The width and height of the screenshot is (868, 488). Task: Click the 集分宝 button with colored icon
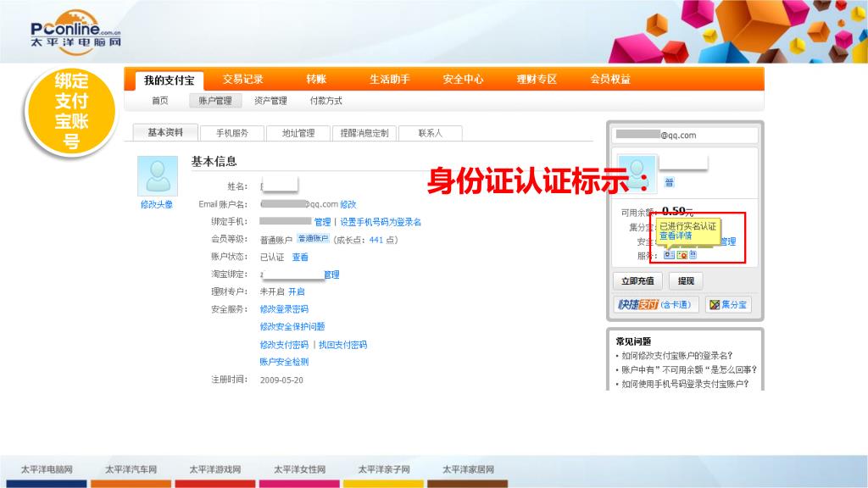point(728,305)
